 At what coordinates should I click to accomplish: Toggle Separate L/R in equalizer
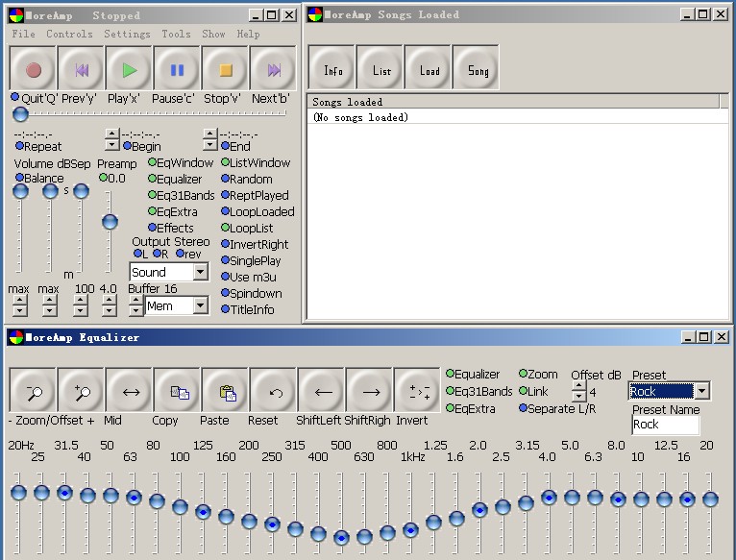click(524, 408)
